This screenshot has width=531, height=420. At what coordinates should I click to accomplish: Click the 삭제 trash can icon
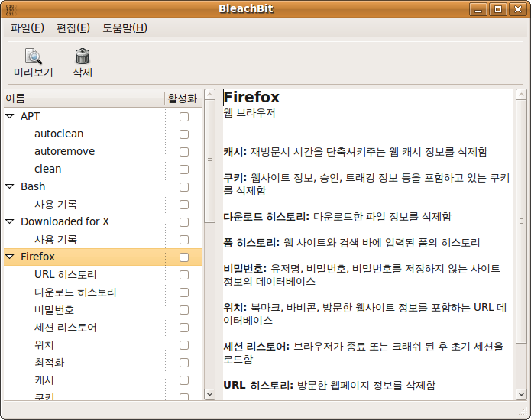(x=83, y=57)
